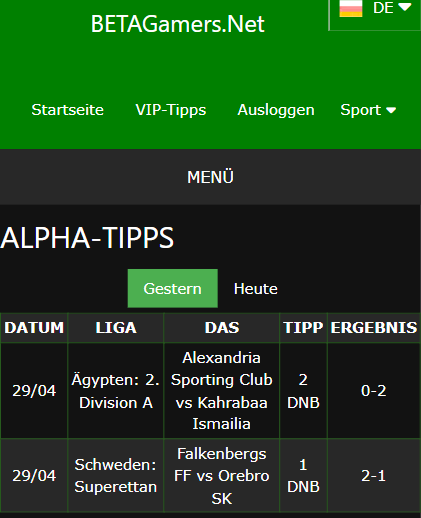The image size is (421, 518).
Task: Expand the MENÜ bar
Action: point(210,177)
